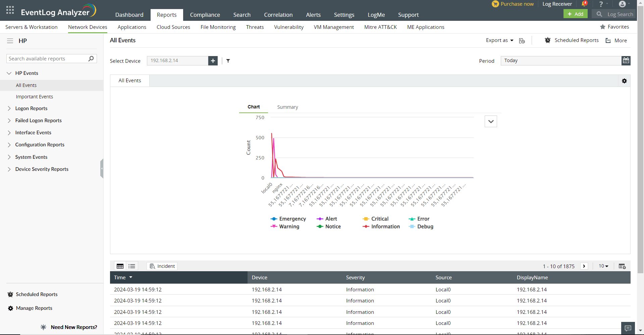Click the Incident button

(x=162, y=266)
